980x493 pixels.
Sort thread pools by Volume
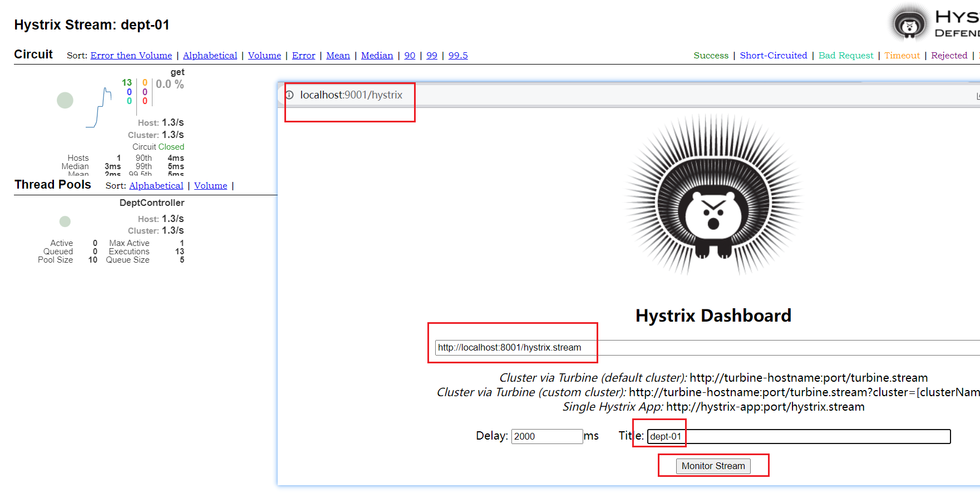coord(210,186)
